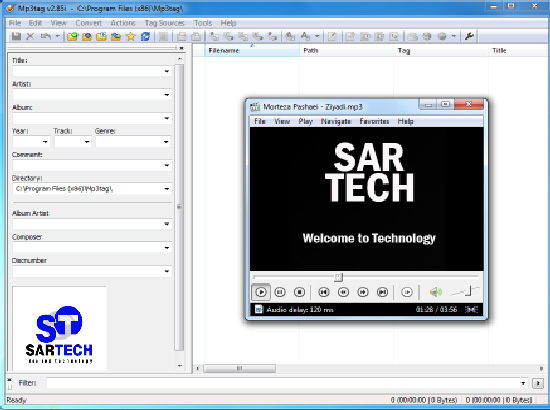The image size is (550, 410).
Task: Expand the Genre field dropdown
Action: click(x=166, y=142)
